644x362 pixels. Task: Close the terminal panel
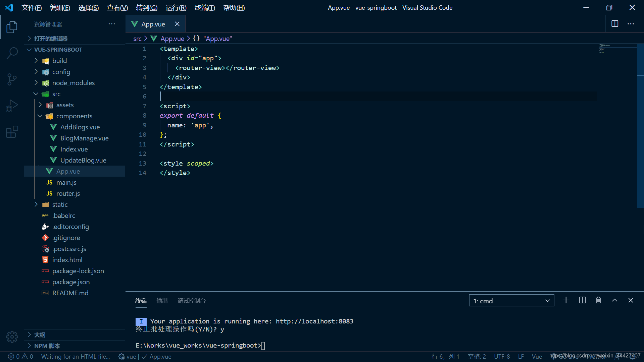pos(631,300)
